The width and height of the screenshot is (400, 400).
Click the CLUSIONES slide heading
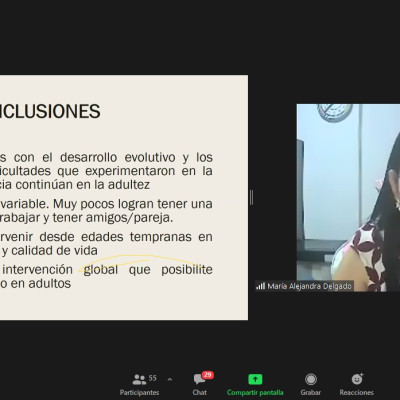click(x=50, y=111)
